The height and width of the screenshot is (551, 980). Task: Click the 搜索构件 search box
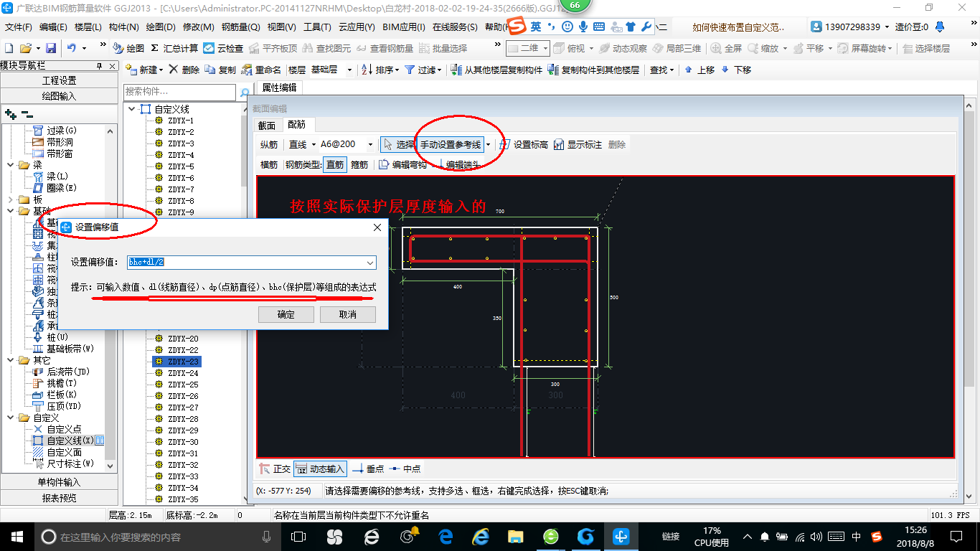click(179, 92)
